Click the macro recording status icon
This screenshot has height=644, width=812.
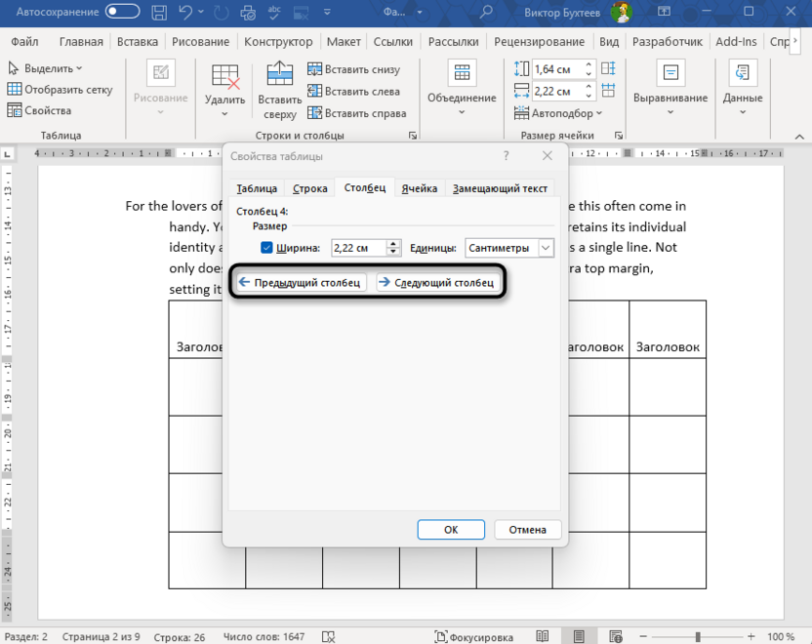click(329, 637)
